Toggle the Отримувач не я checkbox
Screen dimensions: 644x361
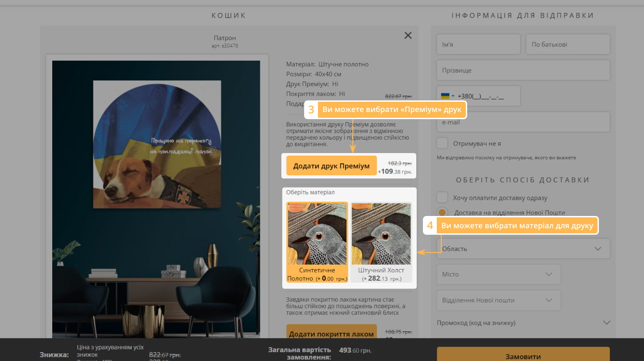point(443,144)
